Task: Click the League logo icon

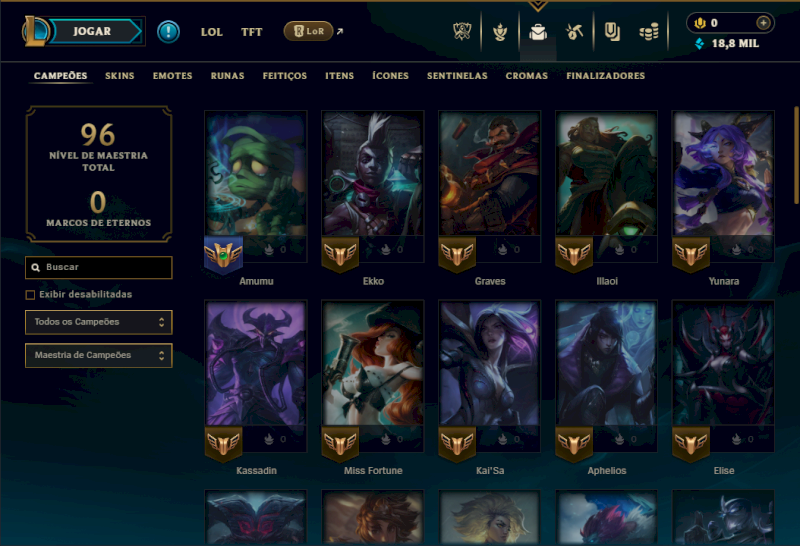Action: pos(35,31)
